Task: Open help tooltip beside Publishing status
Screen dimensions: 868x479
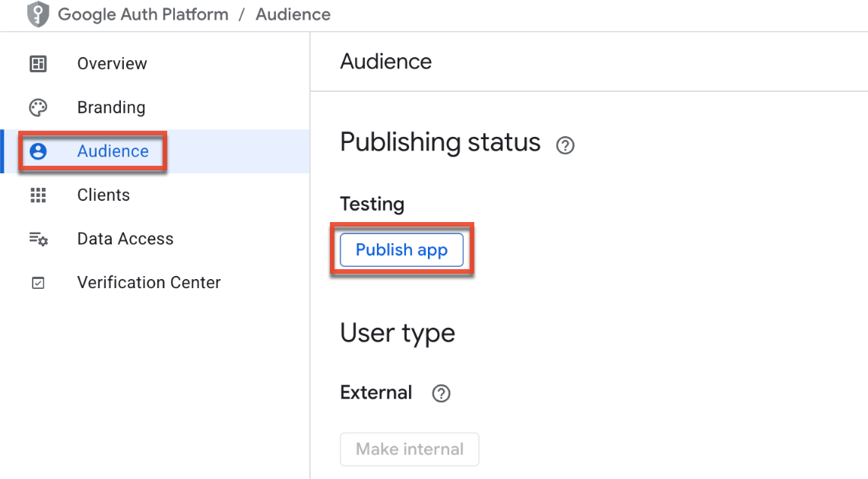Action: 565,145
